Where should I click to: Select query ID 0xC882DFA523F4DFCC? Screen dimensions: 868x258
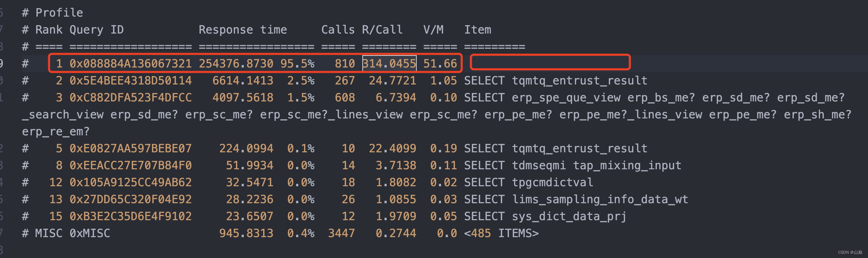(x=131, y=98)
